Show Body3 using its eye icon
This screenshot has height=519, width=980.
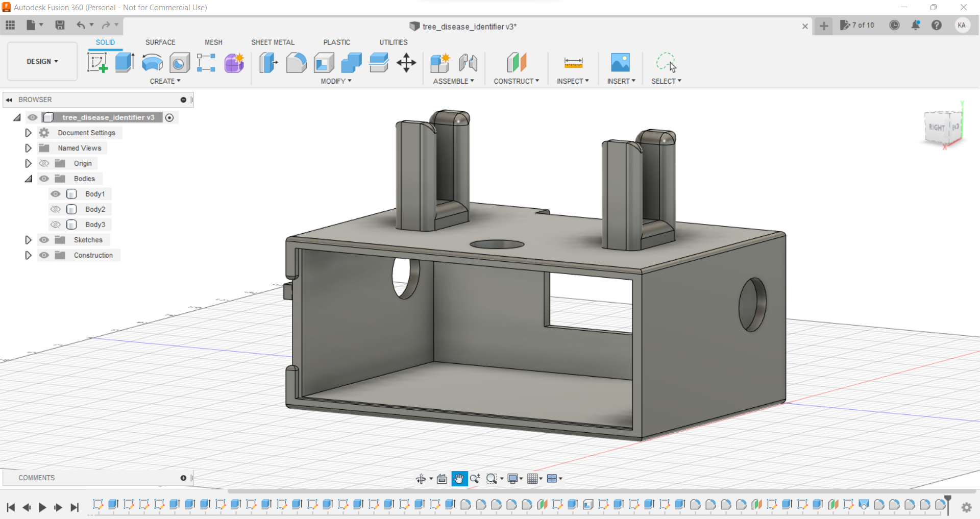coord(56,225)
